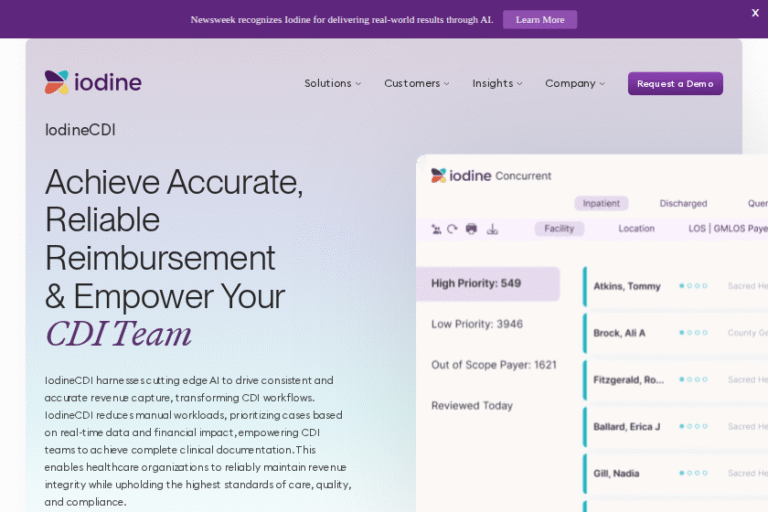Viewport: 768px width, 512px height.
Task: Click the users icon in Concurrent toolbar
Action: (436, 229)
